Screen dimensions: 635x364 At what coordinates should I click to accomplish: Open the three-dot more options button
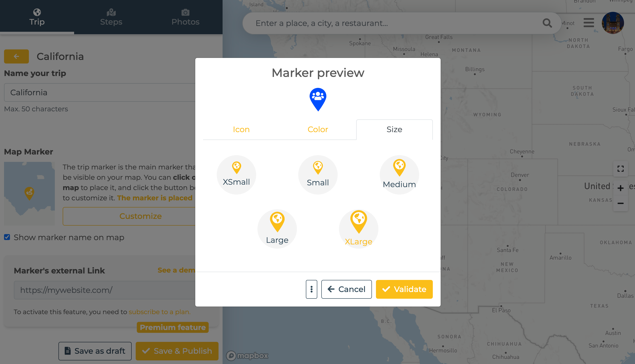point(311,289)
